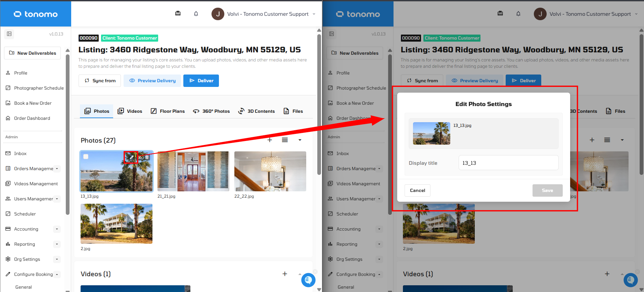
Task: Expand the Accounting arrow in left sidebar
Action: coord(57,229)
